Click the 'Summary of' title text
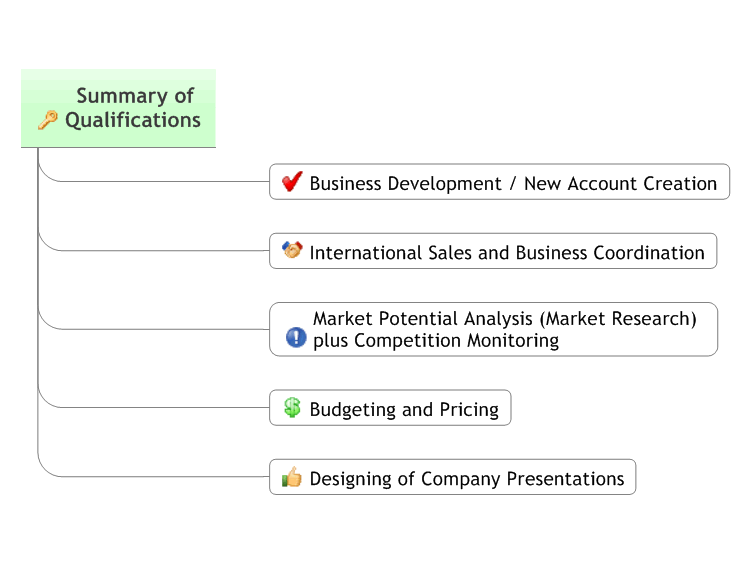Screen dimensions: 750x563 pyautogui.click(x=135, y=96)
